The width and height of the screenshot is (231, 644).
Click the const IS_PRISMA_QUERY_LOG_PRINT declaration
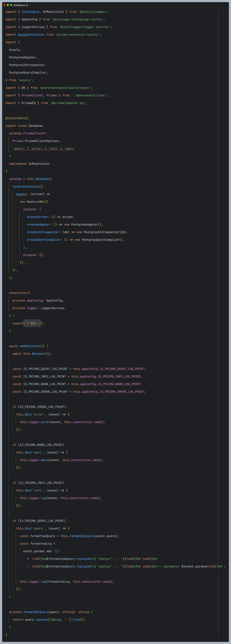click(79, 369)
